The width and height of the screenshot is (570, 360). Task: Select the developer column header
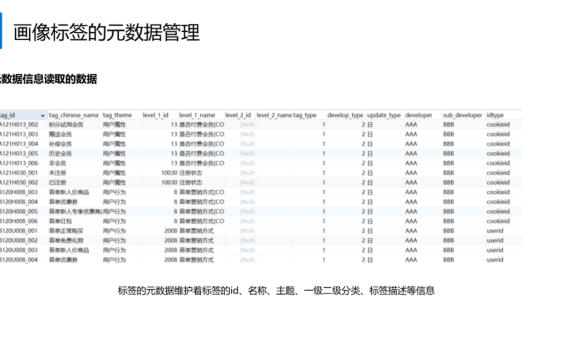click(418, 115)
